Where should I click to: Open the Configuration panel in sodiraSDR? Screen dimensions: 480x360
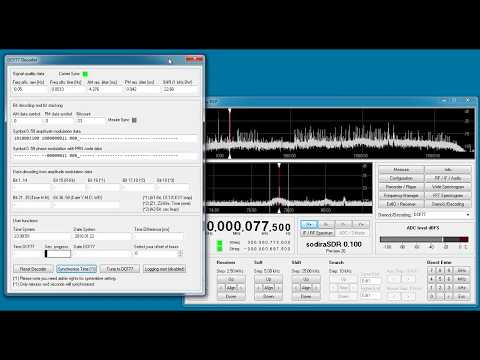point(401,178)
